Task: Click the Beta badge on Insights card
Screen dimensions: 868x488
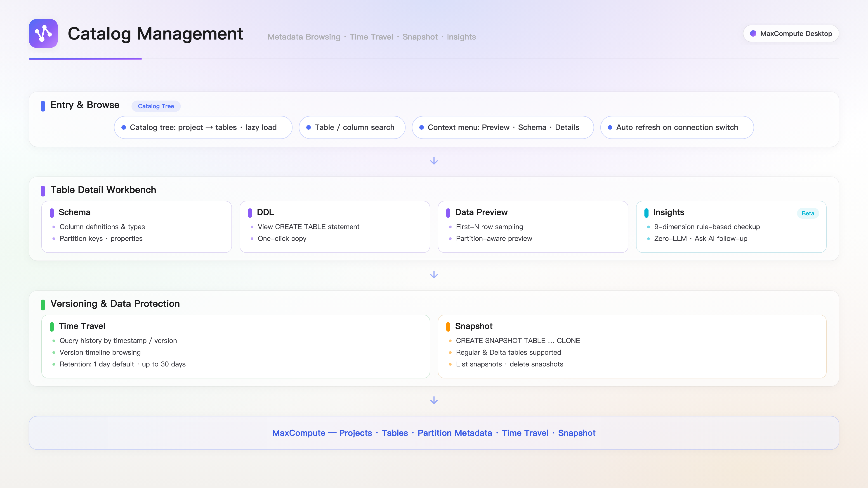Action: [x=808, y=213]
